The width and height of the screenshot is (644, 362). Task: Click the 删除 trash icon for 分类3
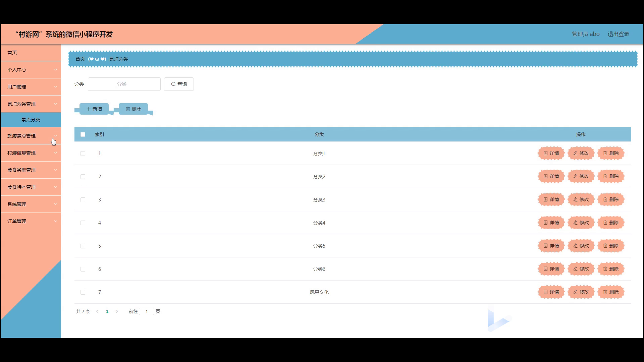[x=605, y=199]
